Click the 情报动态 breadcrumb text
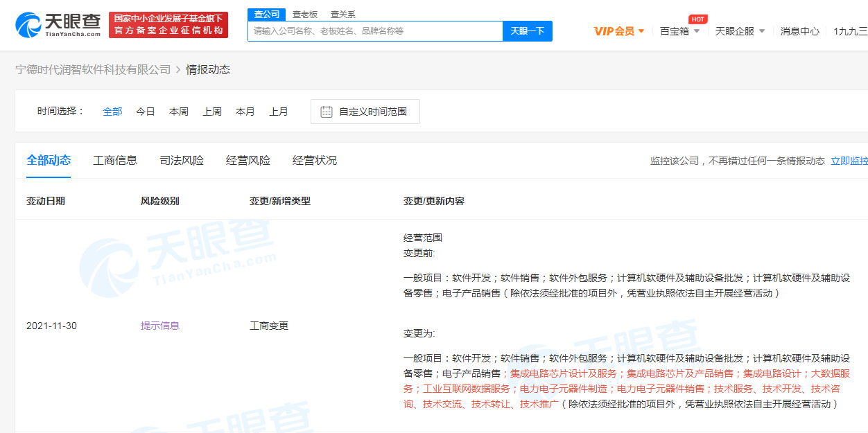868x433 pixels. pos(208,69)
